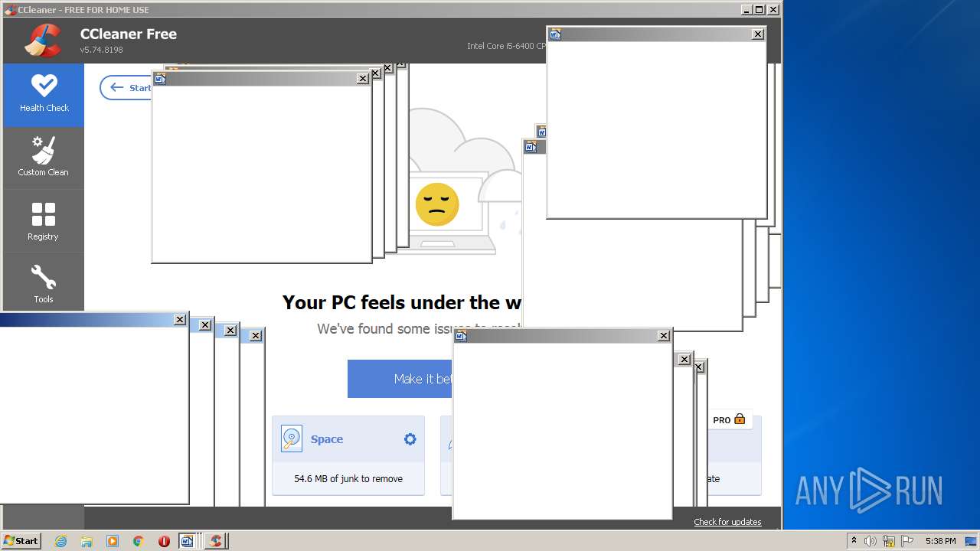Show hidden system tray icons
Image resolution: width=980 pixels, height=551 pixels.
click(854, 541)
